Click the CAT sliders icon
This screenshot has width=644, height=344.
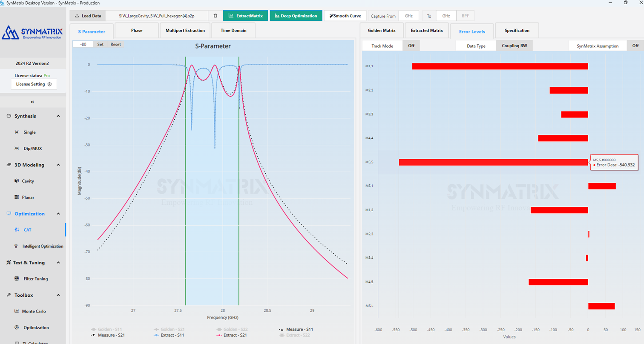click(x=17, y=230)
